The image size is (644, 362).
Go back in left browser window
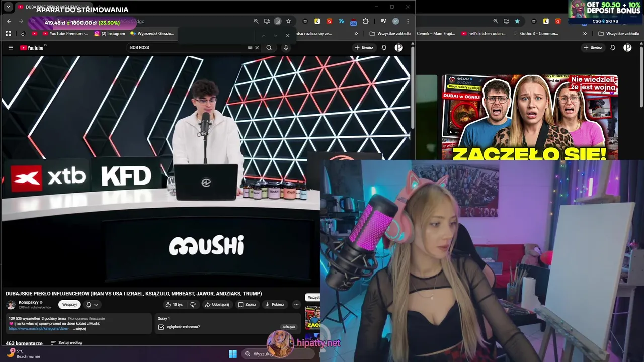pos(9,21)
